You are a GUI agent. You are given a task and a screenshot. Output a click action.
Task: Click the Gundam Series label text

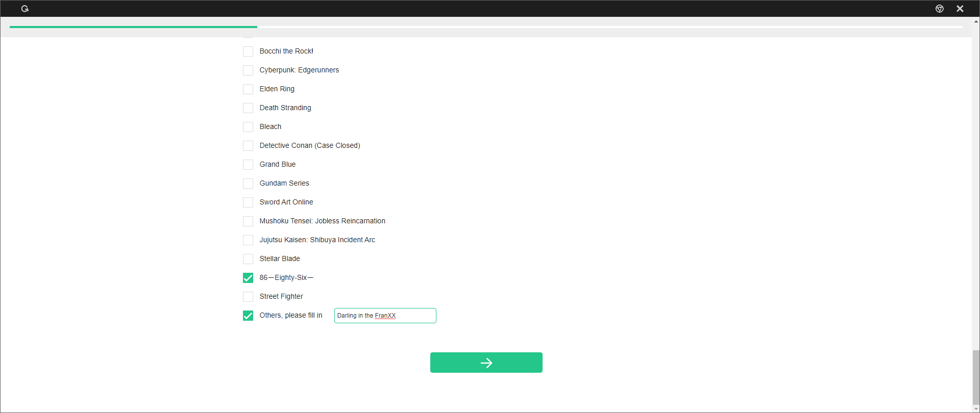pyautogui.click(x=284, y=184)
